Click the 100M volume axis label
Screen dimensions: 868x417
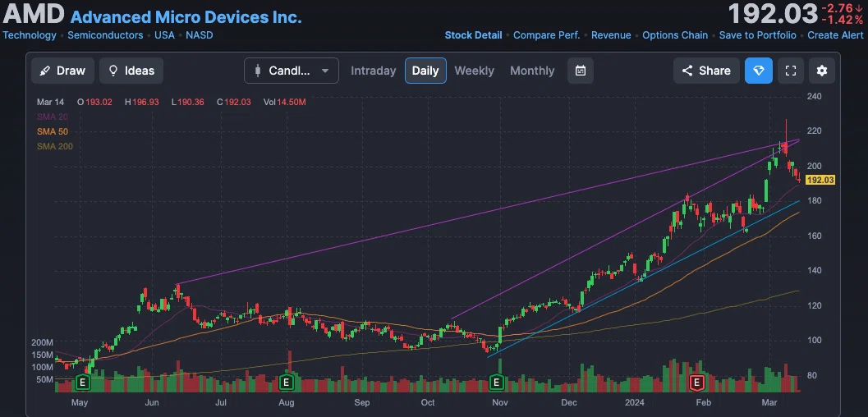[42, 367]
